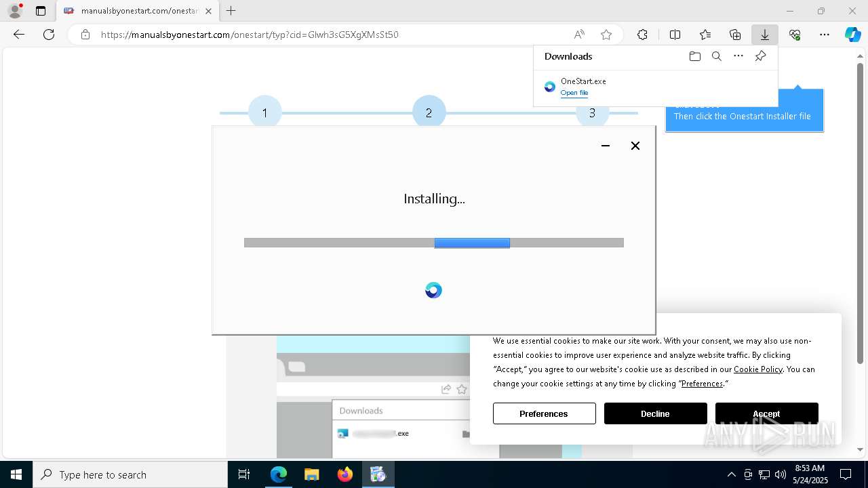The width and height of the screenshot is (868, 488).
Task: Activate Read aloud icon in address bar
Action: pyautogui.click(x=579, y=35)
